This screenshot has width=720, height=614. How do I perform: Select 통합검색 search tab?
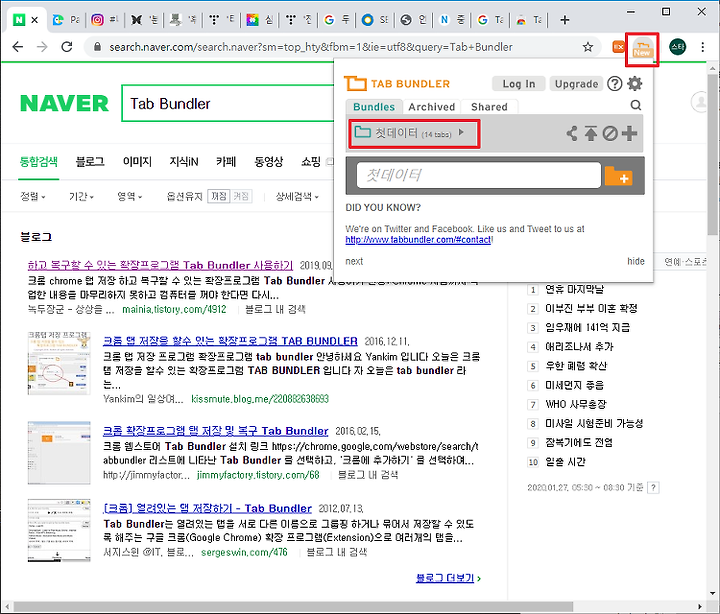pos(39,162)
